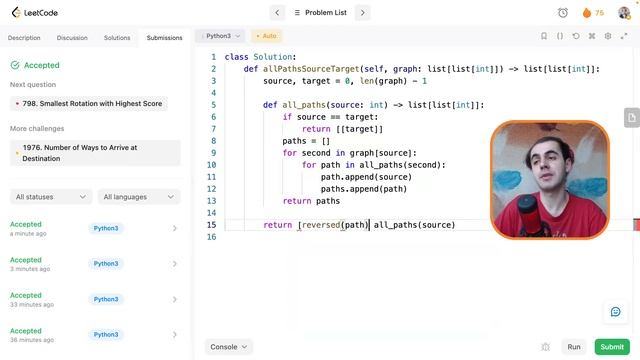Enter fullscreen editor mode icon
The width and height of the screenshot is (640, 360).
pyautogui.click(x=624, y=36)
